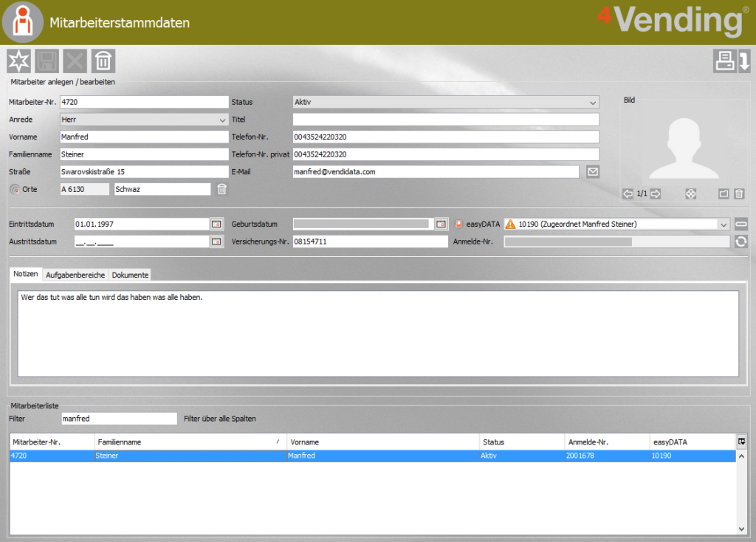
Task: Click the send e-mail envelope icon
Action: pyautogui.click(x=593, y=171)
